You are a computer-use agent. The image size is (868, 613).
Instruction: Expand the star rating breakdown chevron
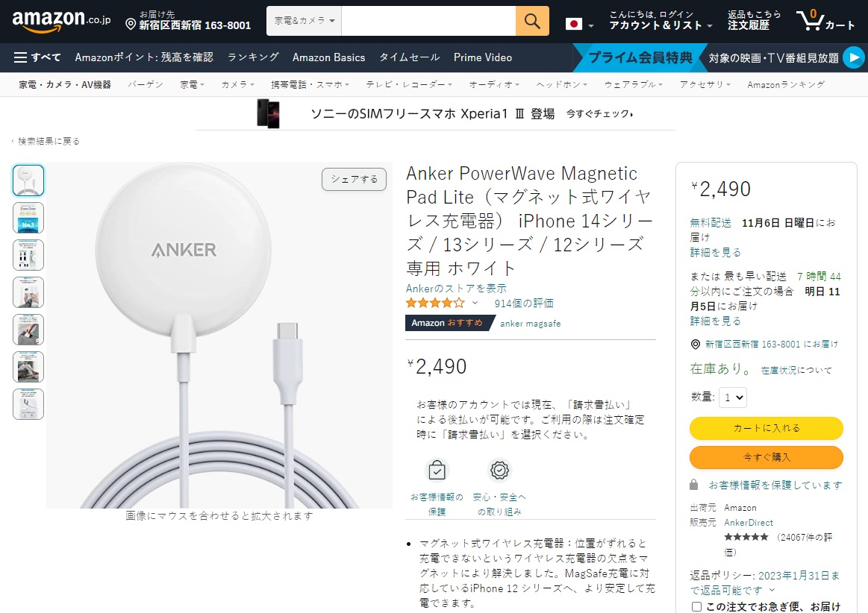click(x=475, y=303)
